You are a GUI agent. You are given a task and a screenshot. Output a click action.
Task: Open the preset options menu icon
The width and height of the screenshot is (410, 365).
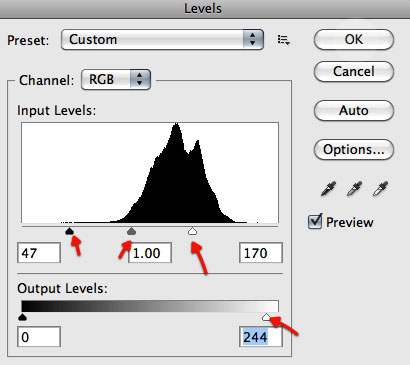pos(284,40)
